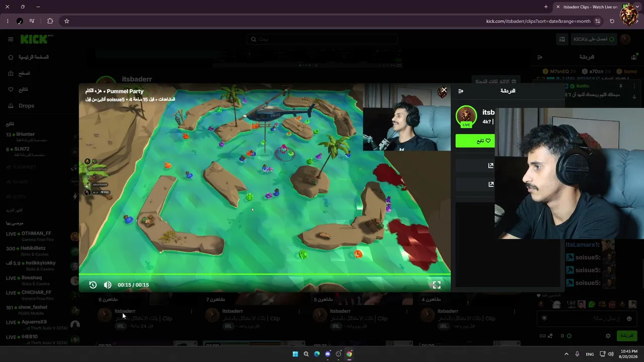The image size is (644, 362).
Task: Open the icon right of the chat header
Action: (x=634, y=57)
